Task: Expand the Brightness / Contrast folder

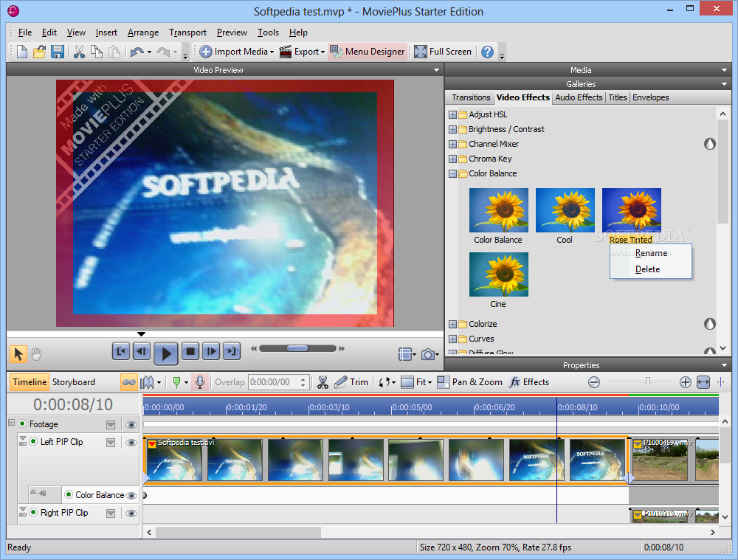Action: point(452,129)
